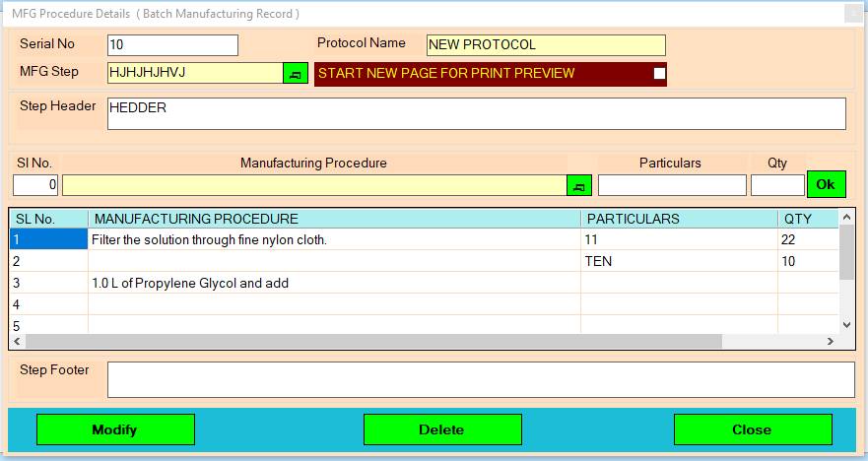This screenshot has height=461, width=868.
Task: Click the Step Footer text box
Action: click(481, 379)
